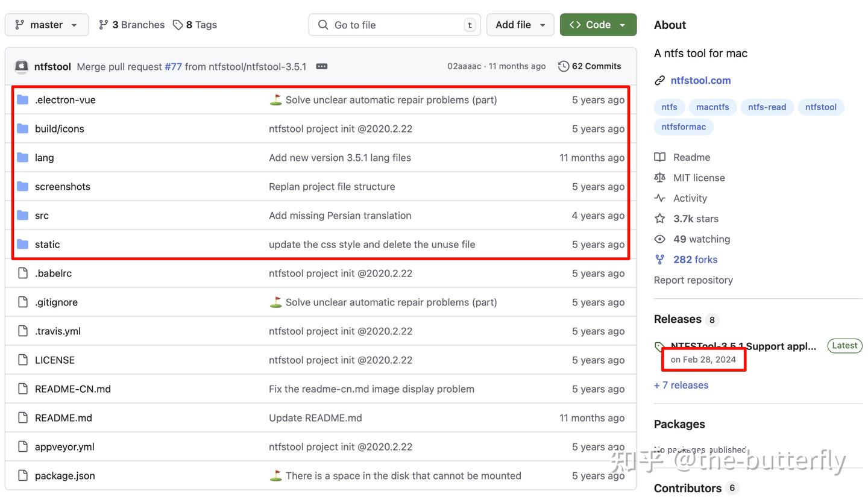Screen dimensions: 868x500
Task: Show the + 7 releases link
Action: pyautogui.click(x=681, y=386)
